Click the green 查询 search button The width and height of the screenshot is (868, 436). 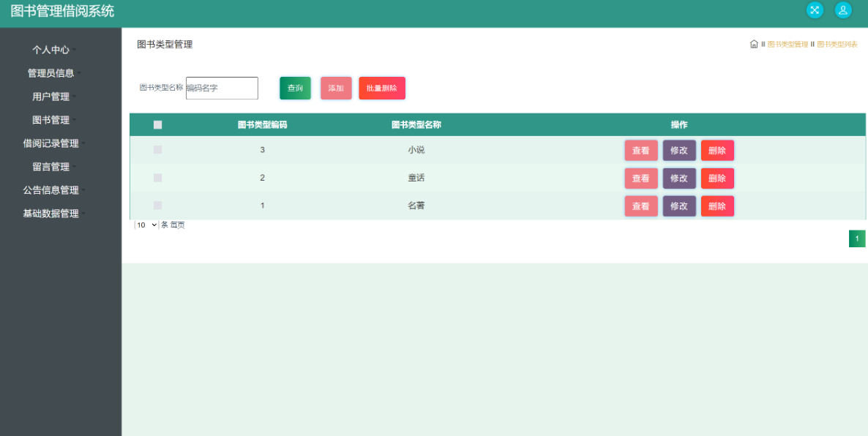point(295,88)
